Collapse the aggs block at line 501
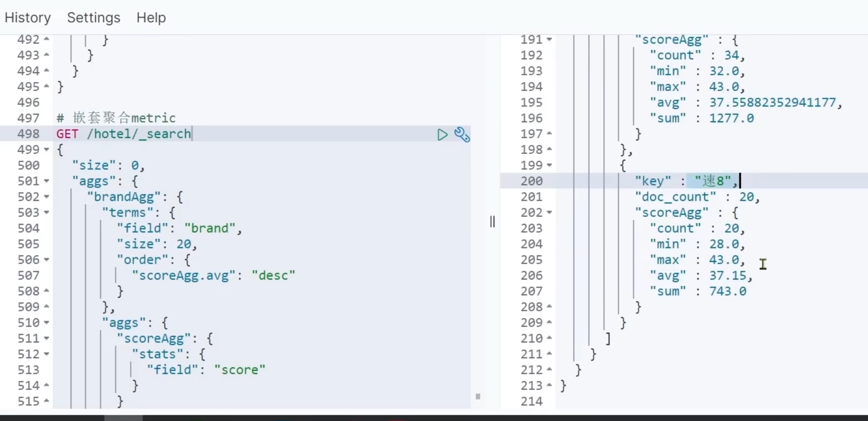Screen dimensions: 868x421 [47, 181]
